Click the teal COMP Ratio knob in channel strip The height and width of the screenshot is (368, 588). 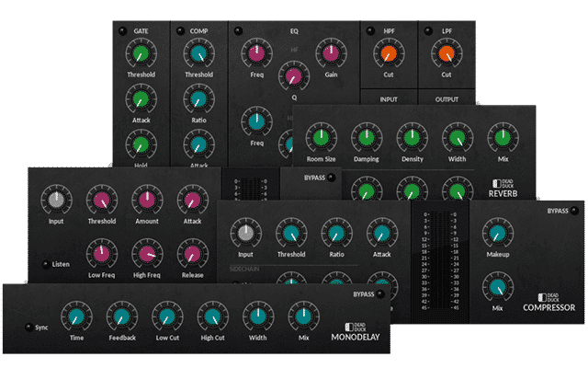pos(198,99)
